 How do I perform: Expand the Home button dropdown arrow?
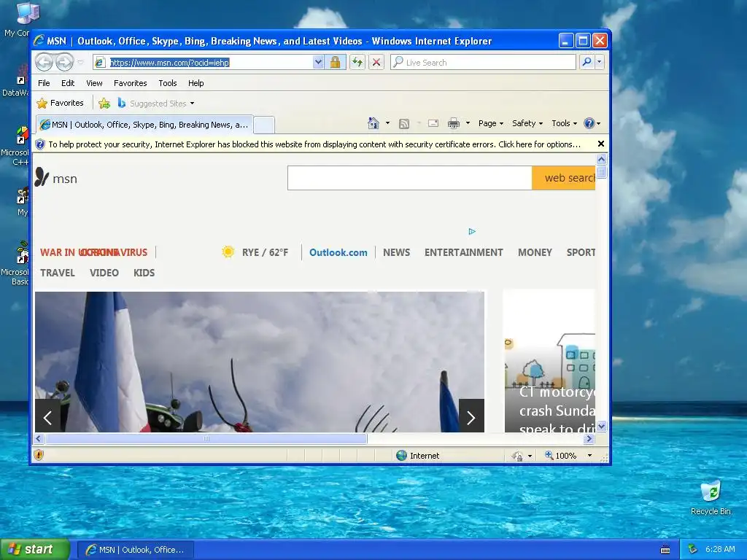387,123
